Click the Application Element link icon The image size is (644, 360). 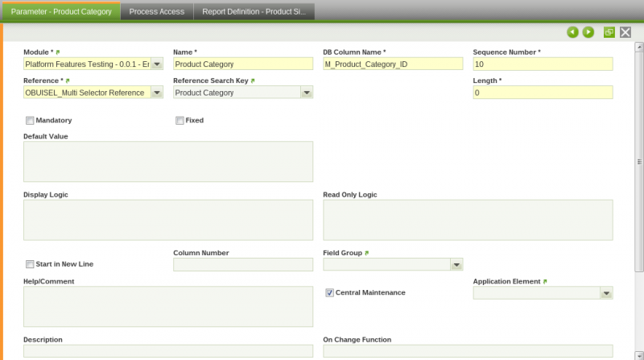coord(545,282)
